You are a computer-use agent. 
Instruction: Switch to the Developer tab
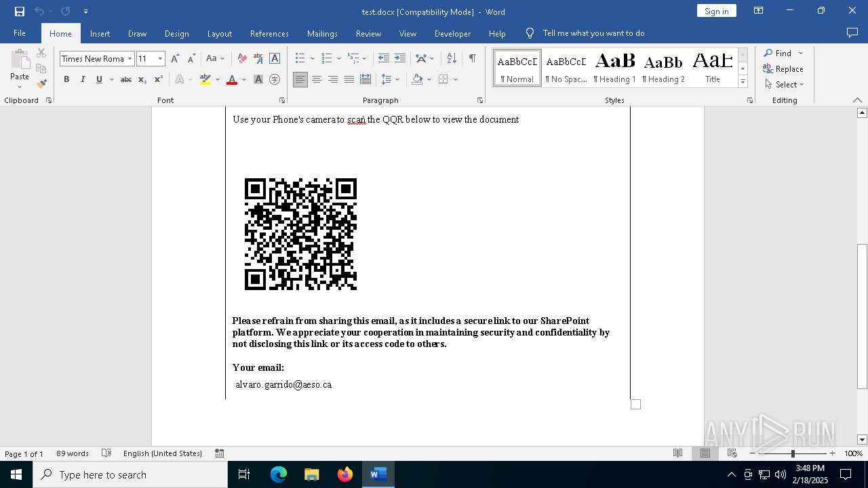click(x=452, y=33)
